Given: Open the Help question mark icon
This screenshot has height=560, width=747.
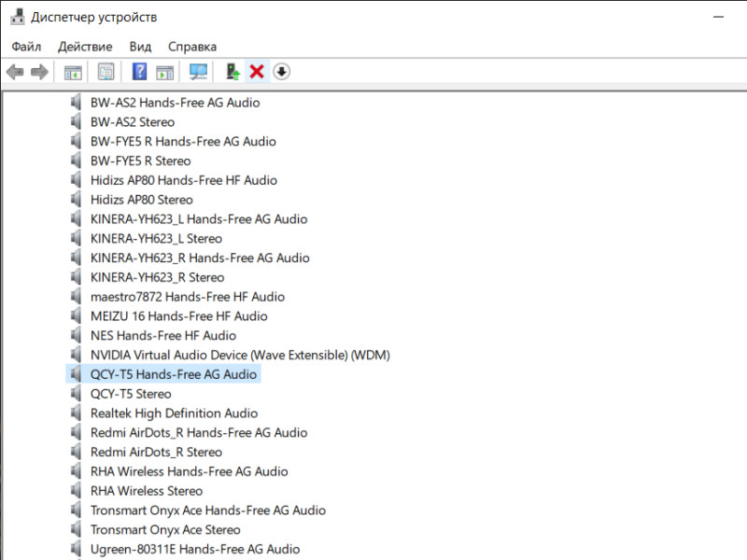Looking at the screenshot, I should coord(139,72).
